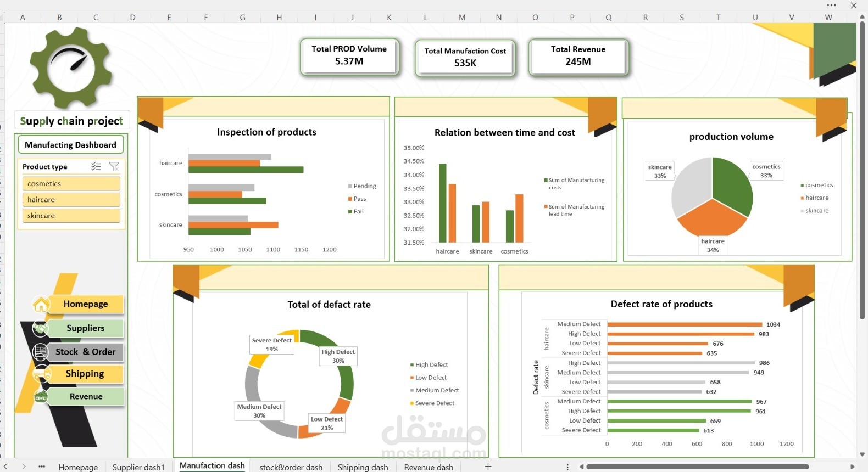This screenshot has height=472, width=868.
Task: Click the Manufacting Dashboard title button
Action: tap(71, 145)
